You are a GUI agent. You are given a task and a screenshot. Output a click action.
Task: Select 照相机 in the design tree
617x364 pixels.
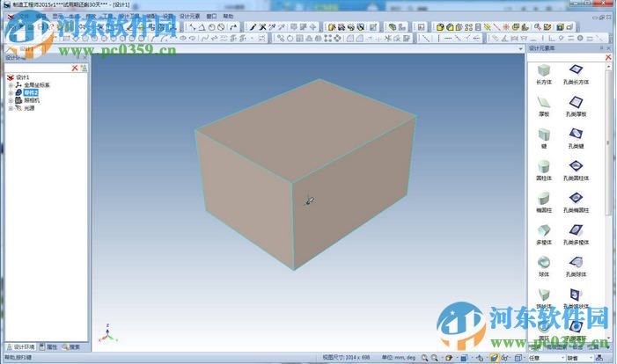pyautogui.click(x=32, y=100)
